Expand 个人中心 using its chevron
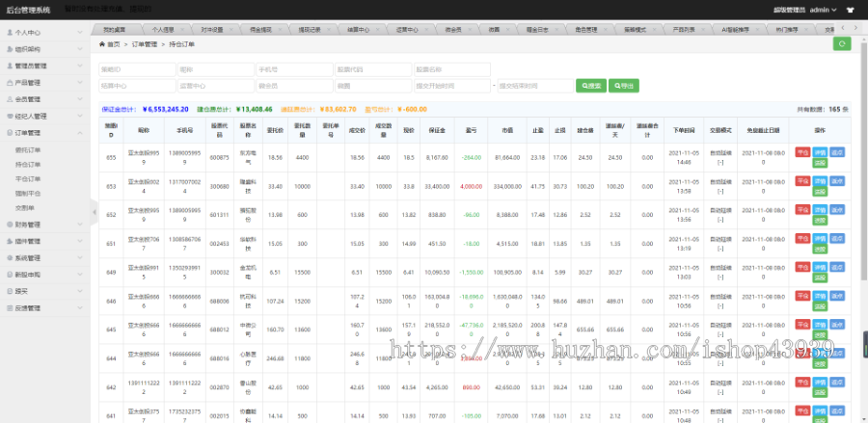This screenshot has height=423, width=868. (x=80, y=33)
